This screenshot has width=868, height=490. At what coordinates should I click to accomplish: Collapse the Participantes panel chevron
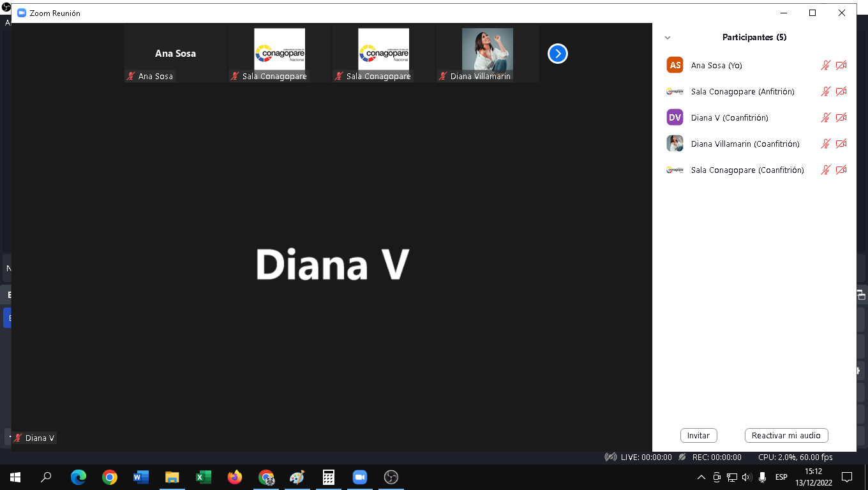[668, 38]
